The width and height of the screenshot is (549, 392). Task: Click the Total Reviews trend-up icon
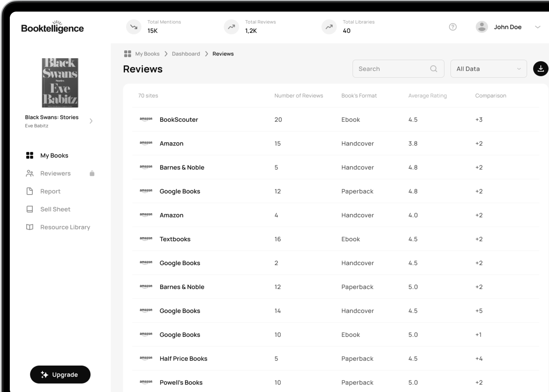[x=231, y=27]
